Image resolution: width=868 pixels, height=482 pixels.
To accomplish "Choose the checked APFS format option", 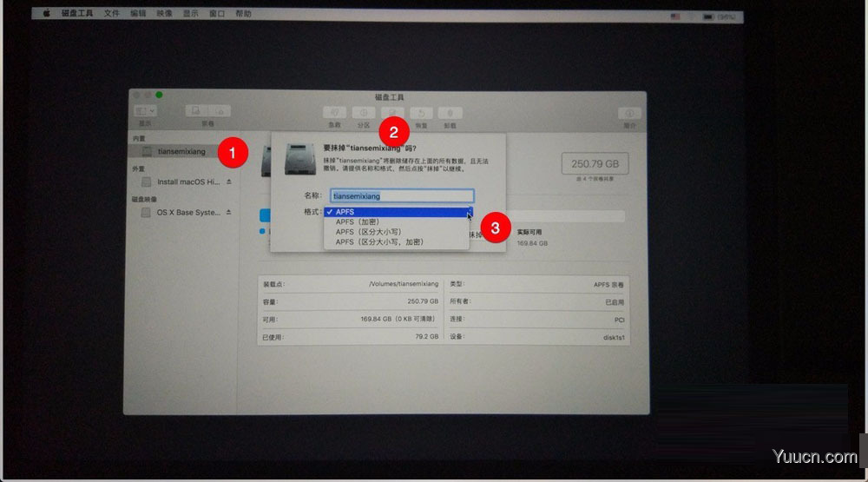I will point(397,212).
